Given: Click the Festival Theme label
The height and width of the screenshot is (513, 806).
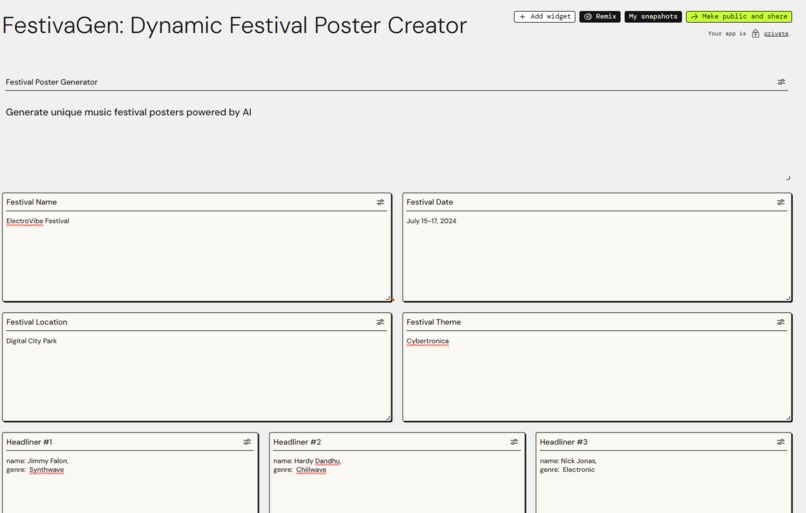Looking at the screenshot, I should click(433, 322).
